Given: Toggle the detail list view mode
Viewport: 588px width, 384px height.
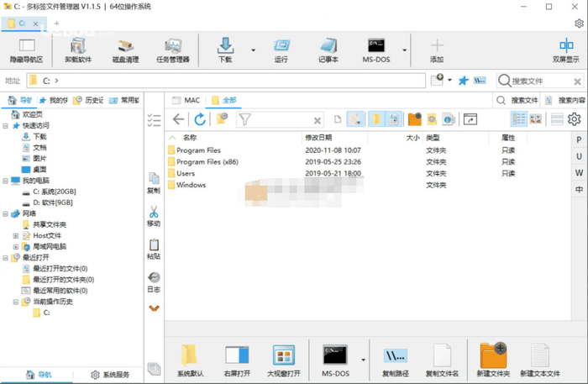Looking at the screenshot, I should (x=519, y=119).
